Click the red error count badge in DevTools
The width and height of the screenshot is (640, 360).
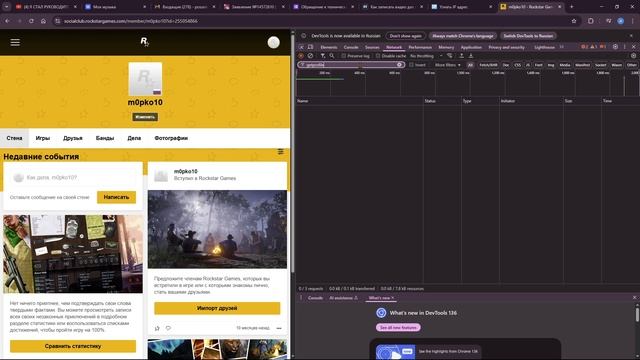(x=585, y=47)
